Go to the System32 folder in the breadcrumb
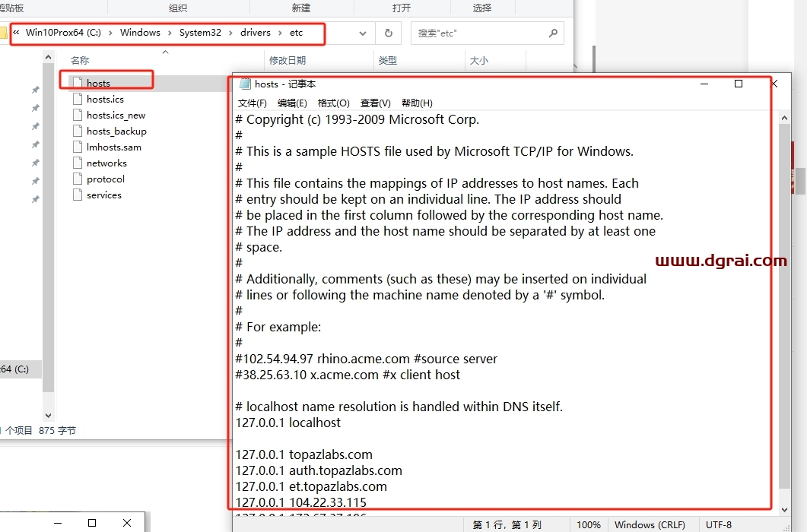This screenshot has width=807, height=532. coord(200,33)
